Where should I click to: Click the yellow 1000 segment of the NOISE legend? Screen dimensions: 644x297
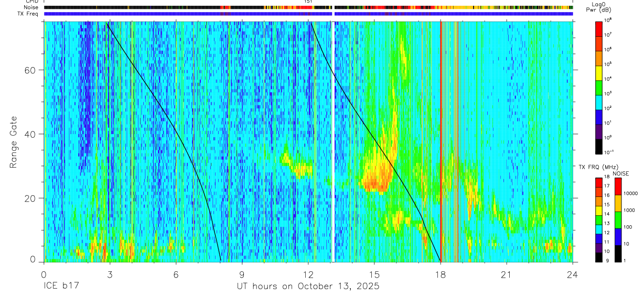[618, 203]
